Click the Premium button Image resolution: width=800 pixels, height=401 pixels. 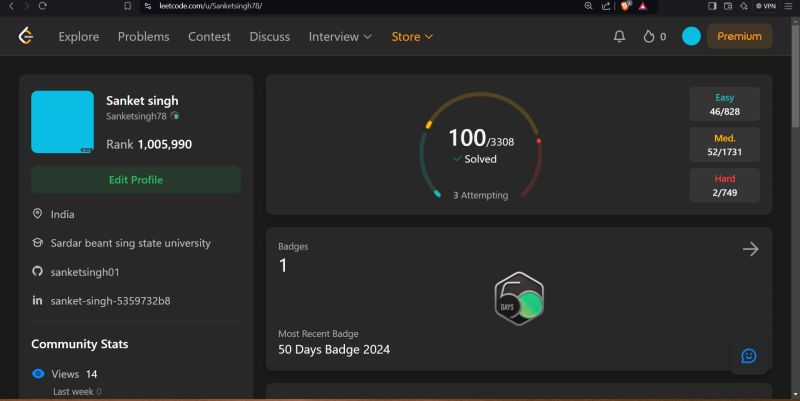739,36
